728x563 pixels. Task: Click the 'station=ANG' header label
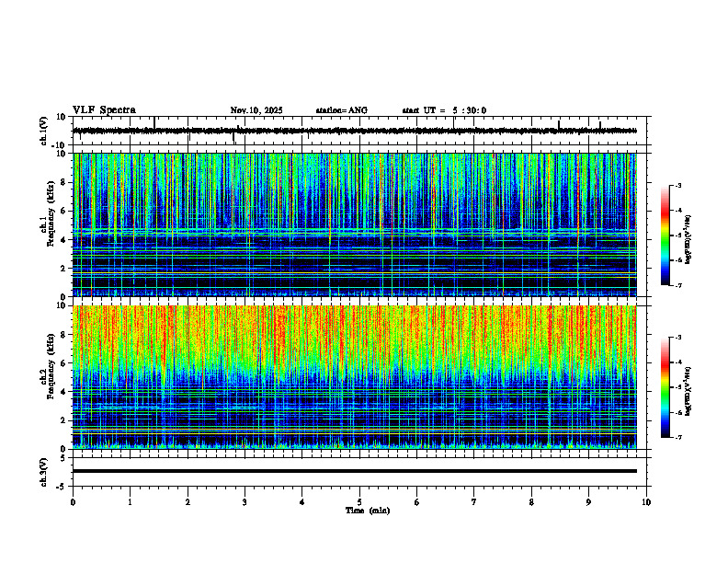[x=342, y=110]
